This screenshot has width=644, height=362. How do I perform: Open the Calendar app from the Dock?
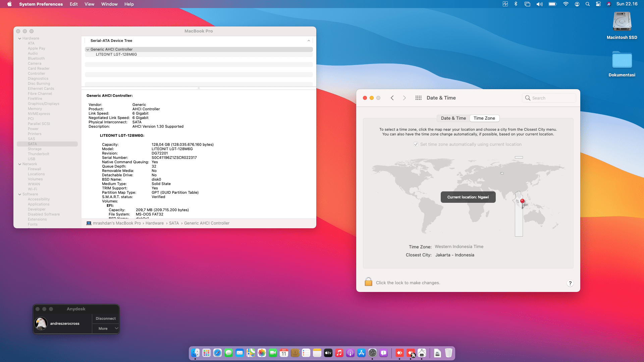tap(284, 353)
